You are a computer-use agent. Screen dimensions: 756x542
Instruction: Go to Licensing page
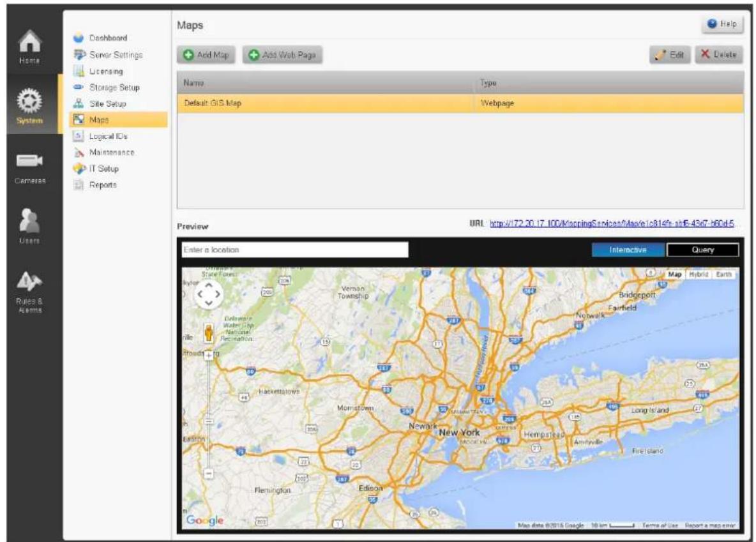[106, 72]
